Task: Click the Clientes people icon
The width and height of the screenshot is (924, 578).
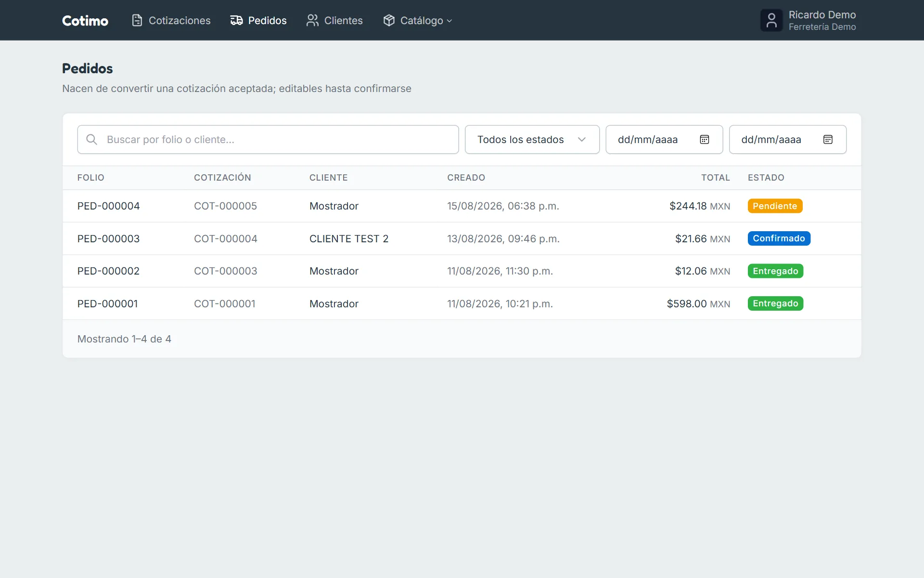Action: 312,20
